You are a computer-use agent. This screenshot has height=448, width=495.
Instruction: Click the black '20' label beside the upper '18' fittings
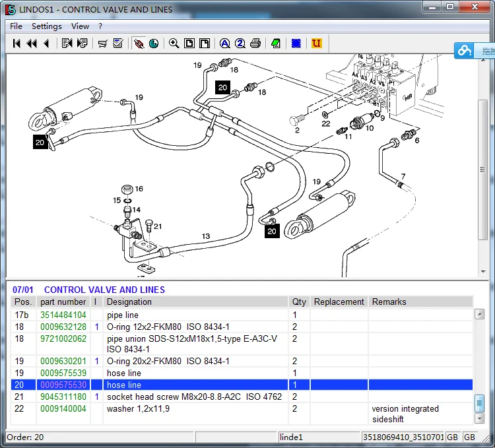coord(222,87)
